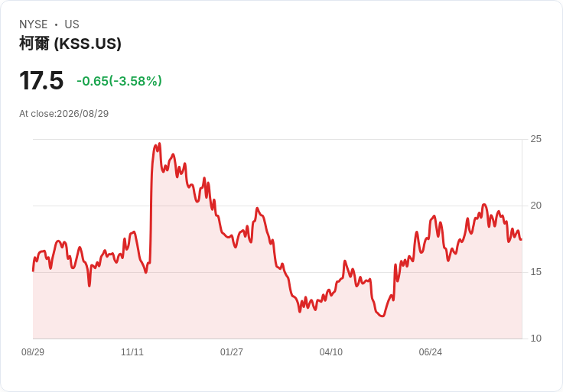563x392 pixels.
Task: Click the 25 y-axis price label
Action: 535,139
